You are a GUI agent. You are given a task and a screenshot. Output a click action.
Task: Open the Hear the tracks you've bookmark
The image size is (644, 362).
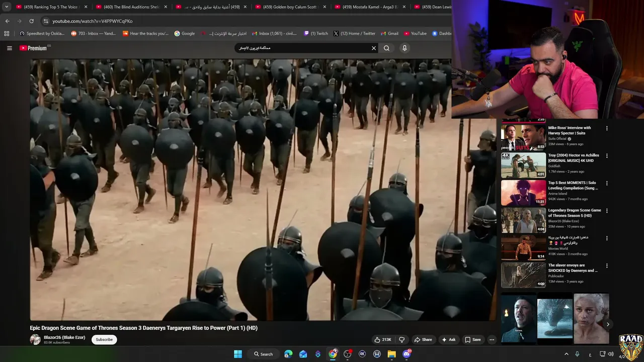tap(145, 34)
